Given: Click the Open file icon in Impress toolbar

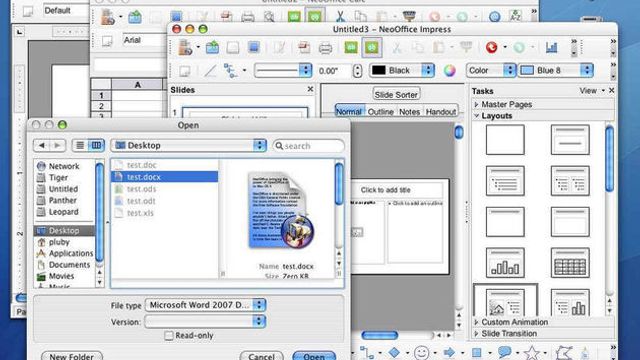Looking at the screenshot, I should point(212,48).
